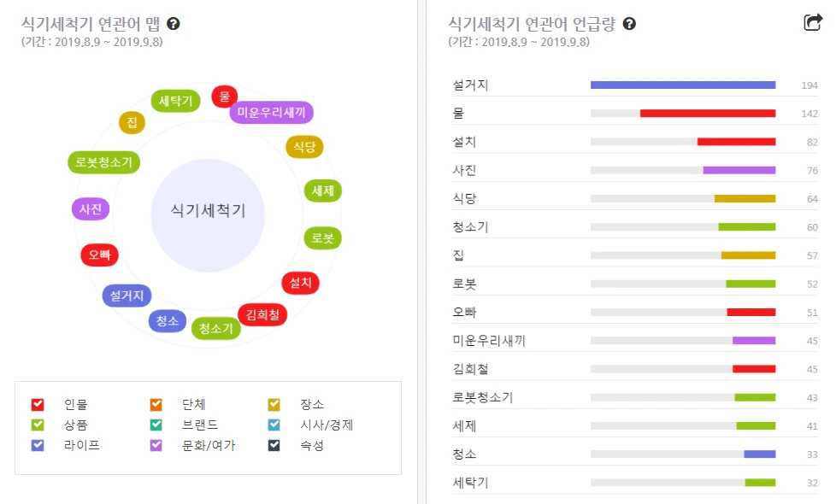
Task: Toggle the 단체 category checkbox
Action: 156,404
